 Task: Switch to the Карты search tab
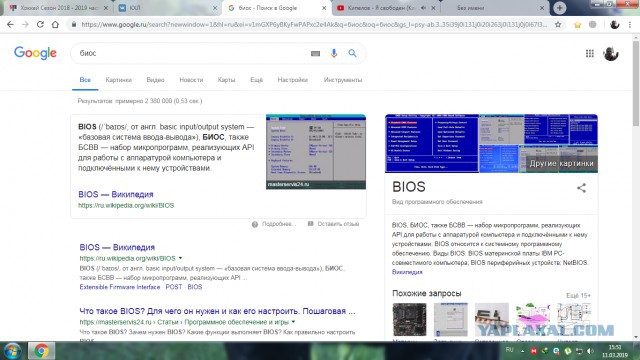click(227, 80)
